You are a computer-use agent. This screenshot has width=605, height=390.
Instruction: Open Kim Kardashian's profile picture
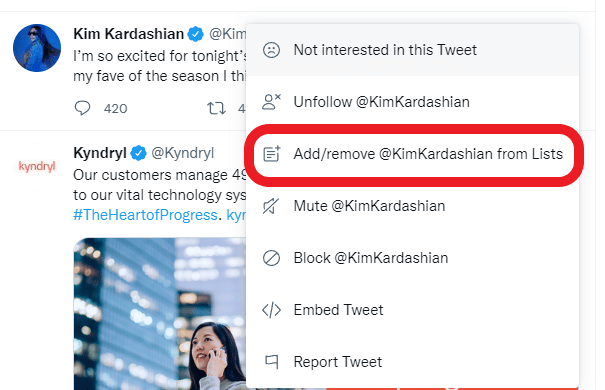37,48
